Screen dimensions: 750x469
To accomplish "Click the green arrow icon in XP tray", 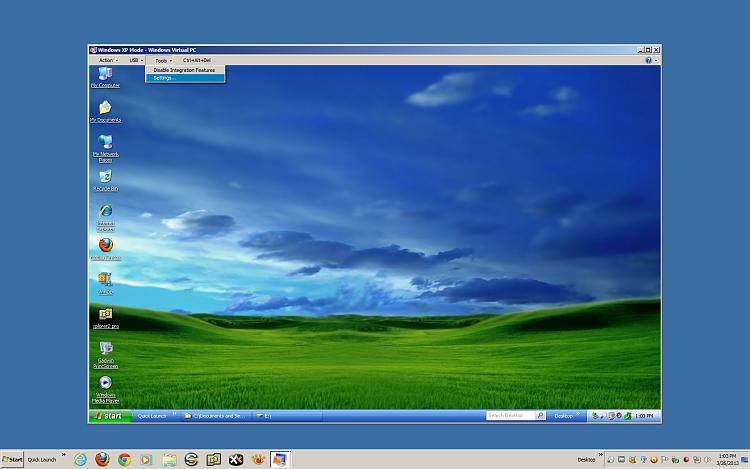I will [628, 416].
